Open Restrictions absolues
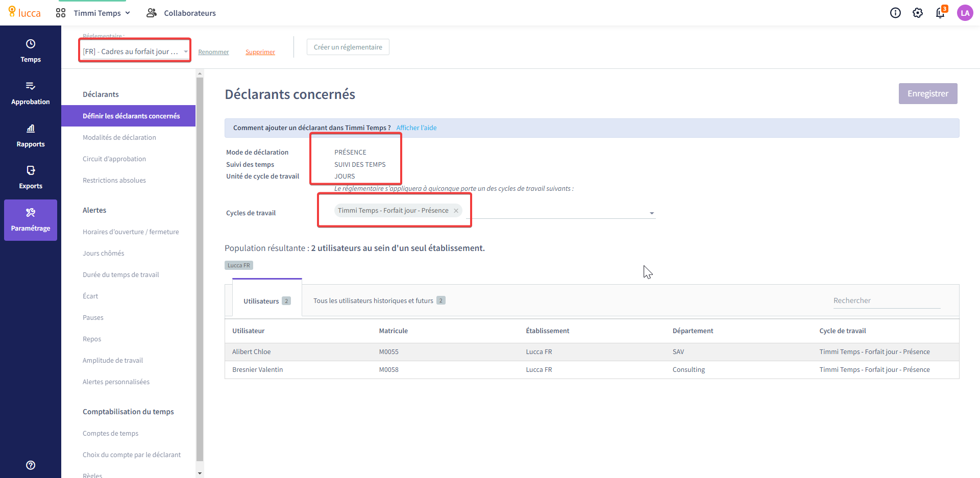Viewport: 980px width, 478px height. click(x=114, y=180)
